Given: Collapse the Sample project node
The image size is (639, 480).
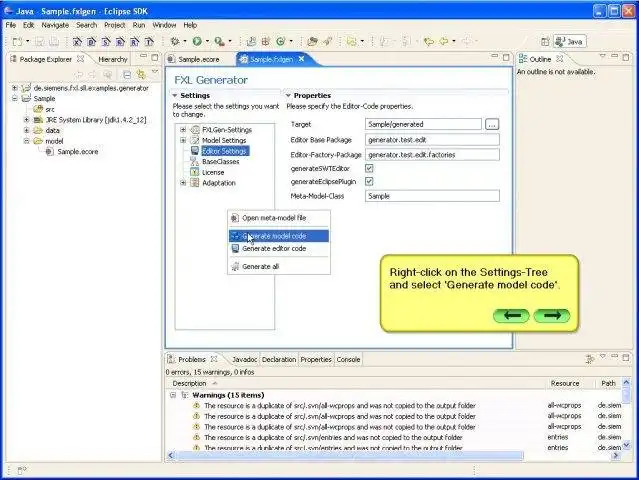Looking at the screenshot, I should click(15, 98).
